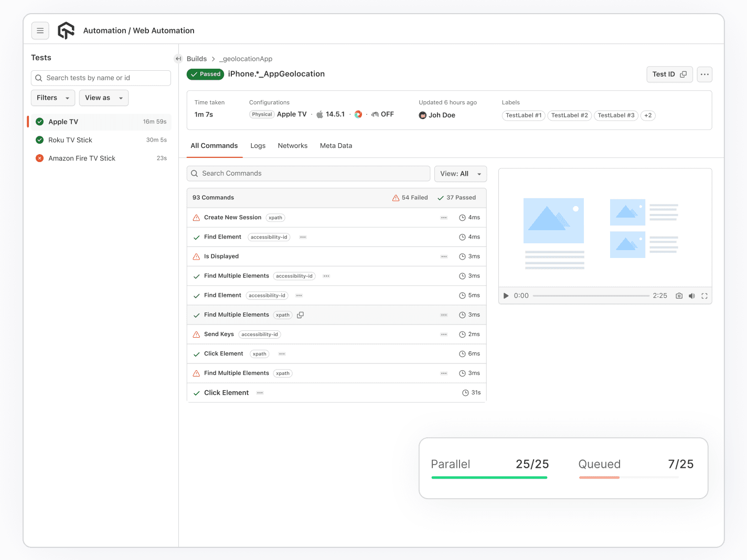
Task: Seek along the video progress bar
Action: click(591, 296)
